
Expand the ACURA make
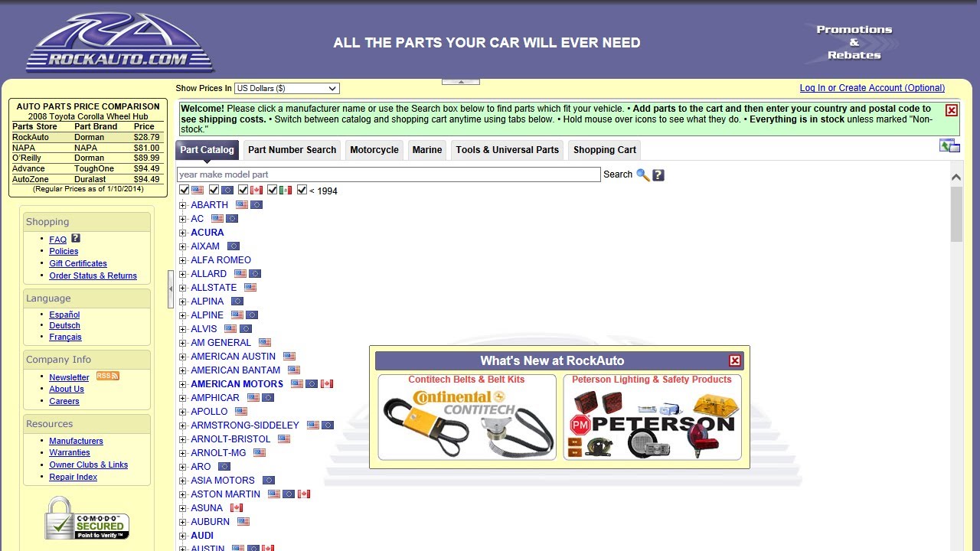(182, 233)
